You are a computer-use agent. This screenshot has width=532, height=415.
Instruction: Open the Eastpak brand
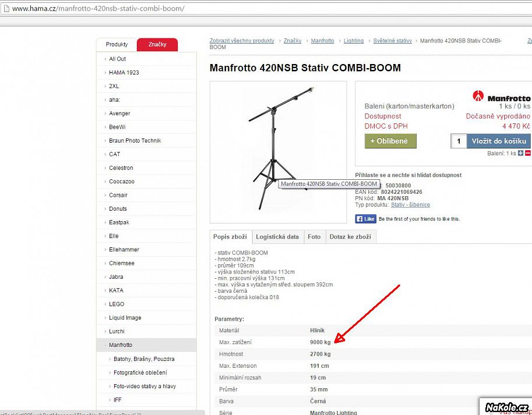click(119, 222)
